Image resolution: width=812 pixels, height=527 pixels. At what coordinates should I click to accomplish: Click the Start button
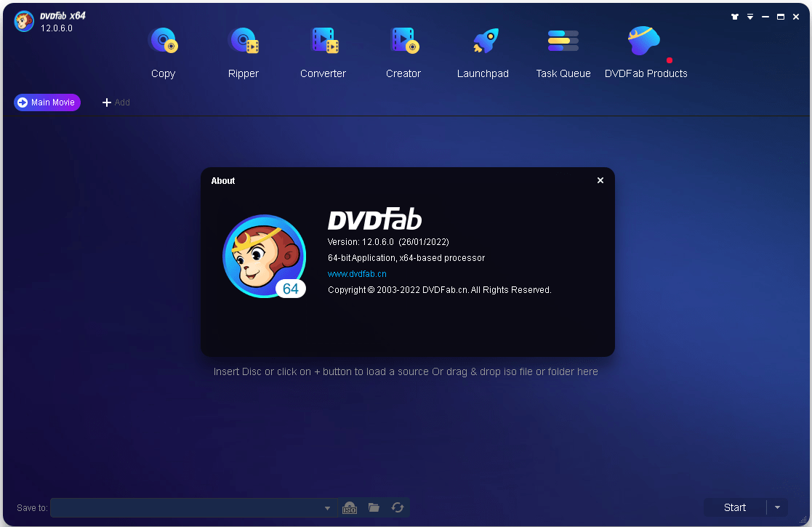tap(735, 508)
